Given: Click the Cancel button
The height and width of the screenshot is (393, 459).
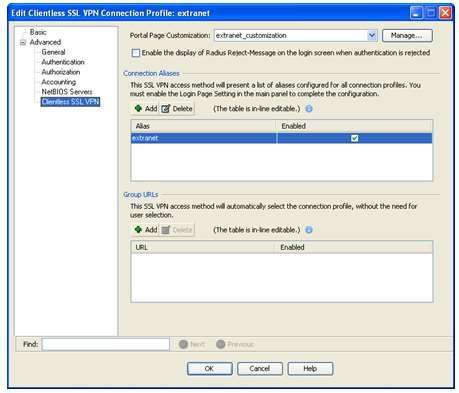Looking at the screenshot, I should [260, 368].
